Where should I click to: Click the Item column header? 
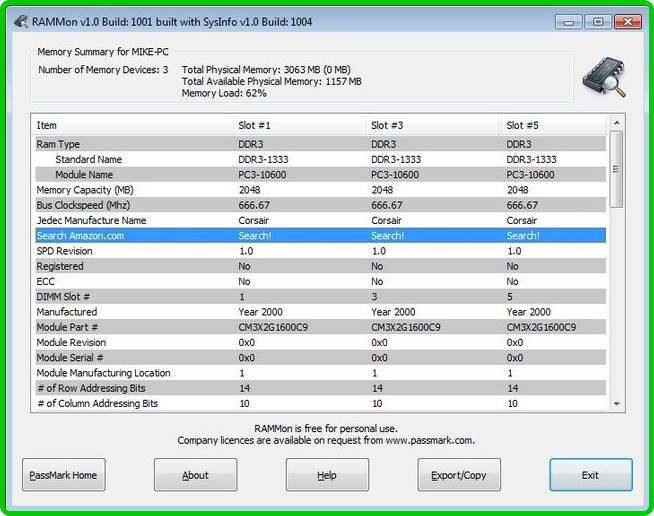tap(133, 125)
